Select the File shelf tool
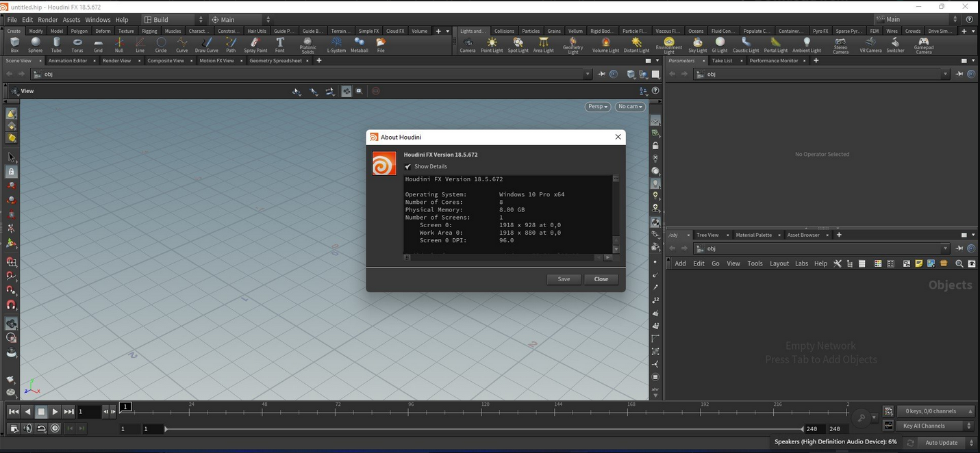 (381, 44)
